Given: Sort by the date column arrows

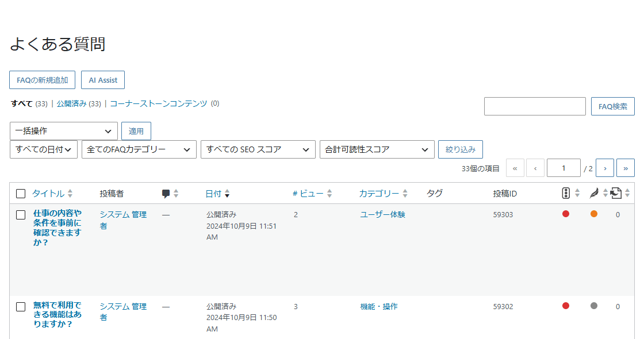Looking at the screenshot, I should pos(227,194).
